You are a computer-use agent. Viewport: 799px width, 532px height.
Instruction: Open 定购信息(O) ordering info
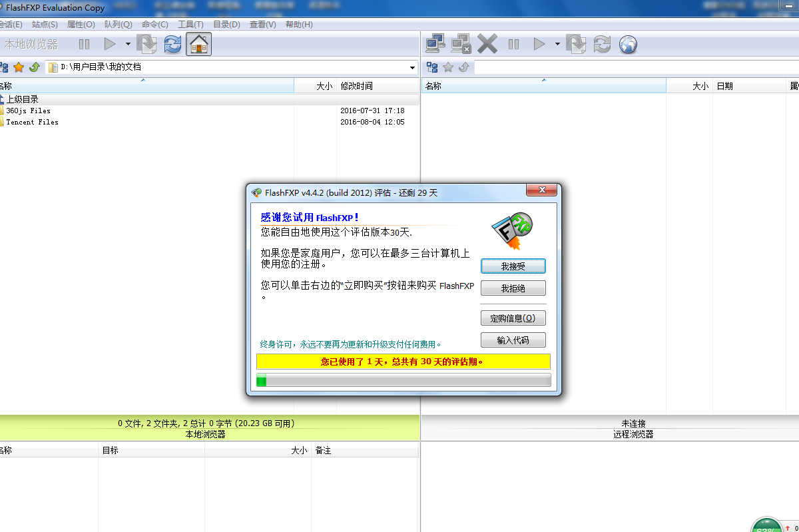513,318
